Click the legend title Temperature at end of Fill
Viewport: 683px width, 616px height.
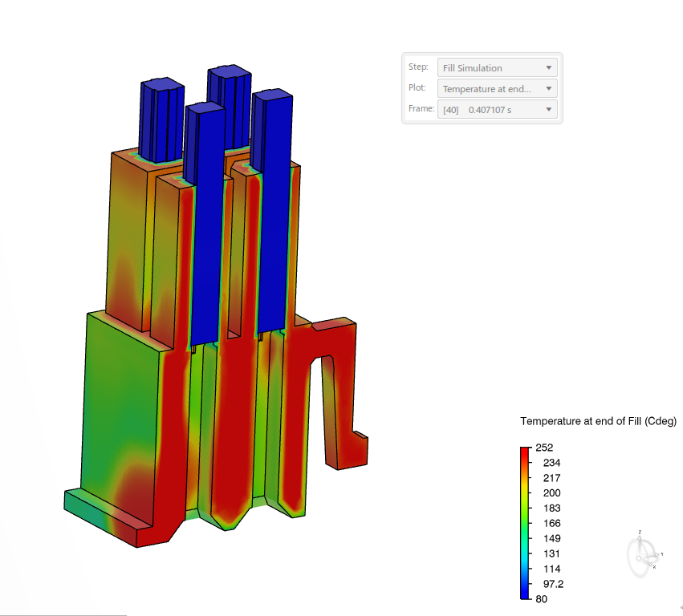(598, 421)
